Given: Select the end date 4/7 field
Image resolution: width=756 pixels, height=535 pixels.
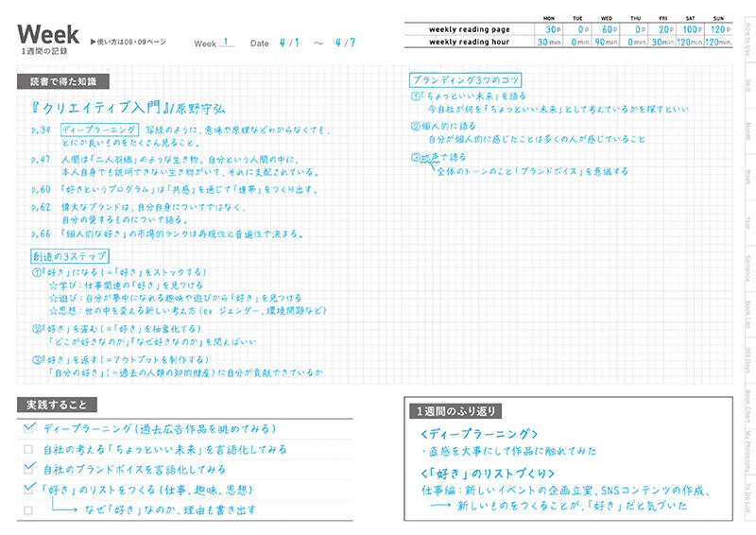Looking at the screenshot, I should point(345,43).
